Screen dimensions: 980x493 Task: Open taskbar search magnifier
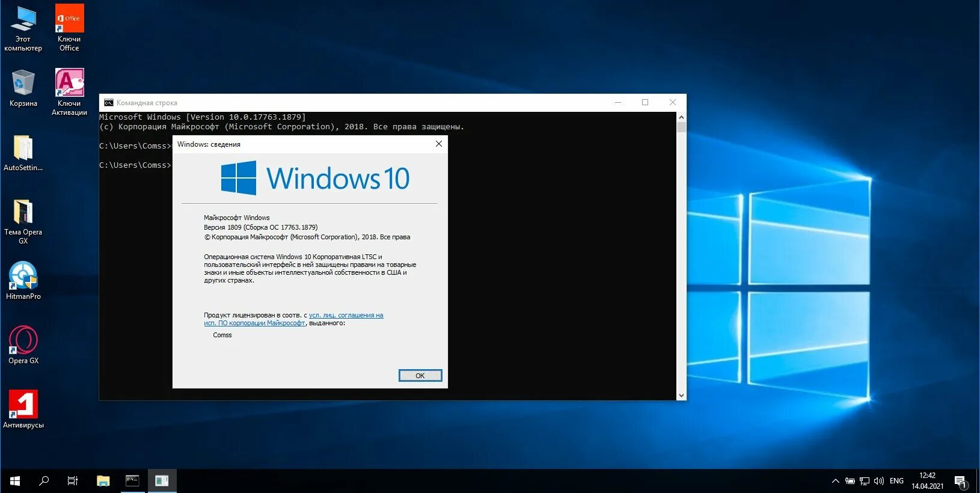tap(44, 481)
